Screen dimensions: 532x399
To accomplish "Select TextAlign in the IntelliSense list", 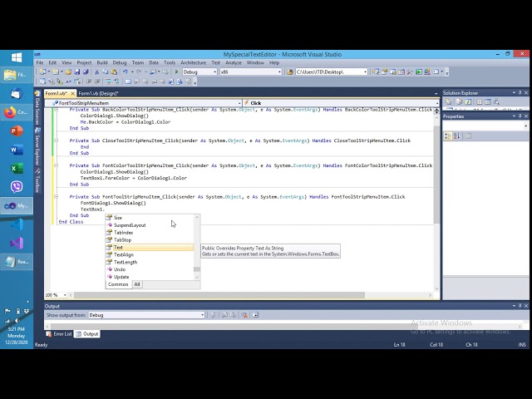I will 150,255.
